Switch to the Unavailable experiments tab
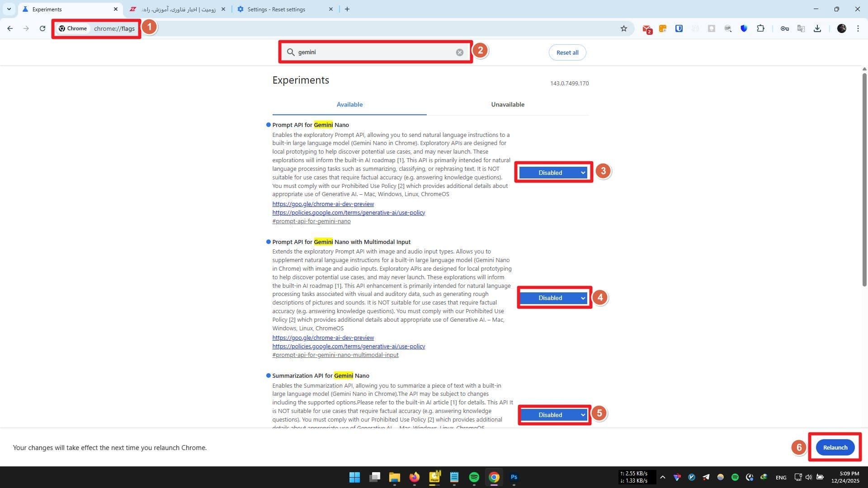The image size is (868, 488). (508, 104)
